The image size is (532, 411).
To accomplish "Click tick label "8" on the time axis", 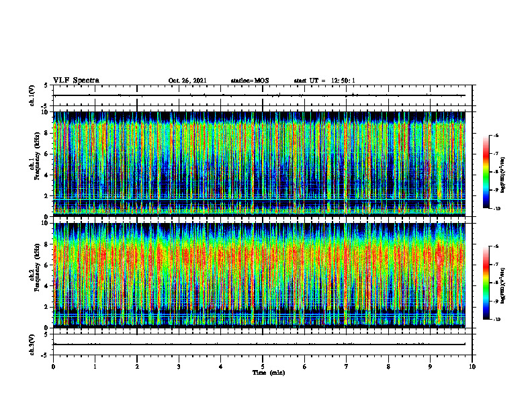I will 388,367.
